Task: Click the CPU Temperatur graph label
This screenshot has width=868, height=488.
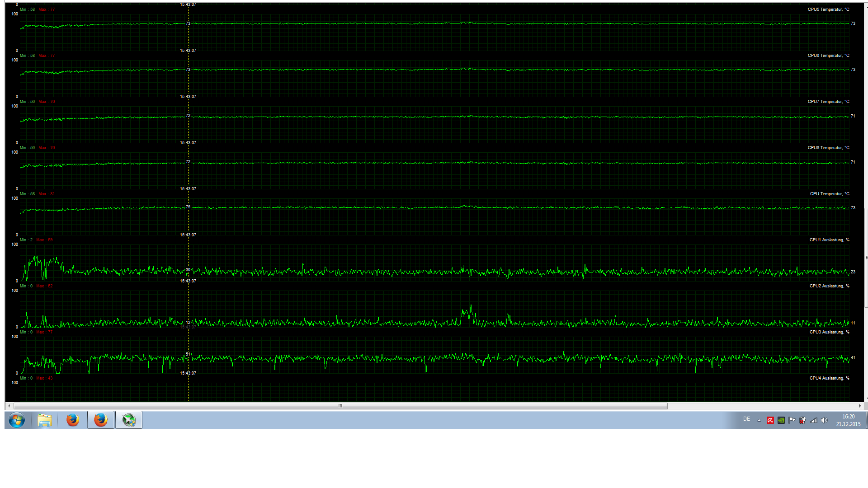Action: tap(829, 194)
